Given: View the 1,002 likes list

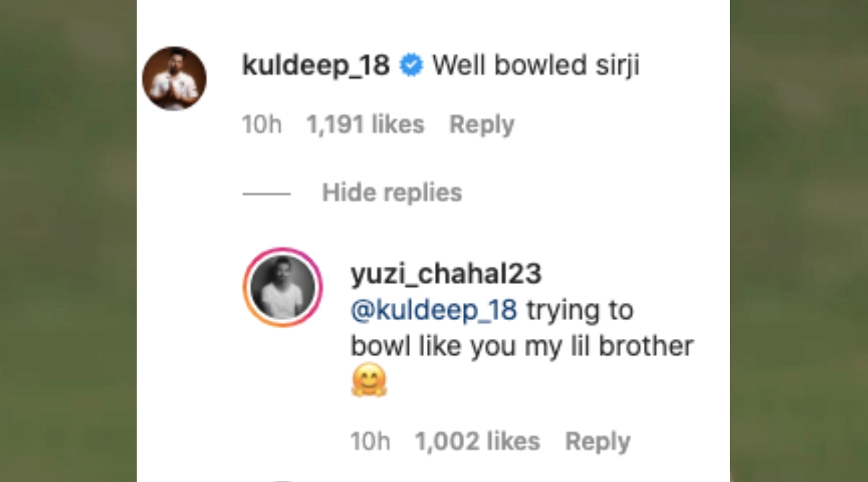Looking at the screenshot, I should click(477, 442).
